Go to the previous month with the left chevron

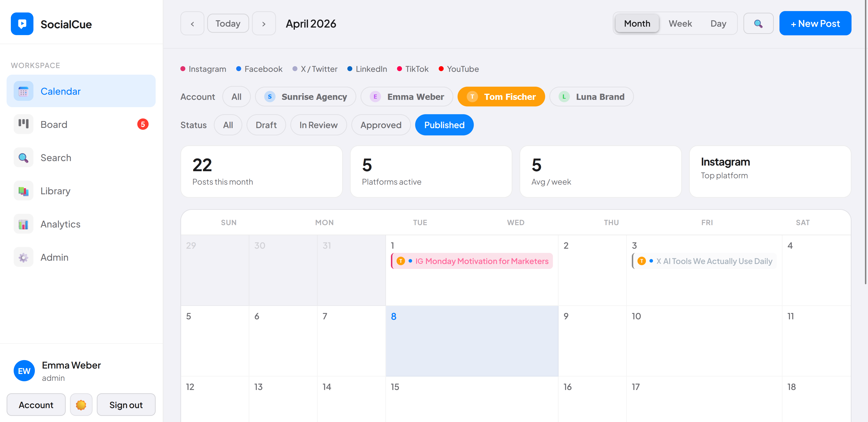(x=192, y=23)
